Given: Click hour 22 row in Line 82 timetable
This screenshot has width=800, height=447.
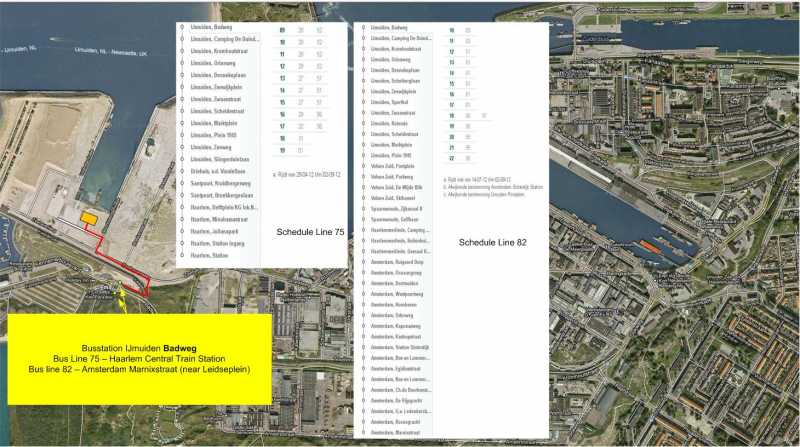Looking at the screenshot, I should pos(460,158).
